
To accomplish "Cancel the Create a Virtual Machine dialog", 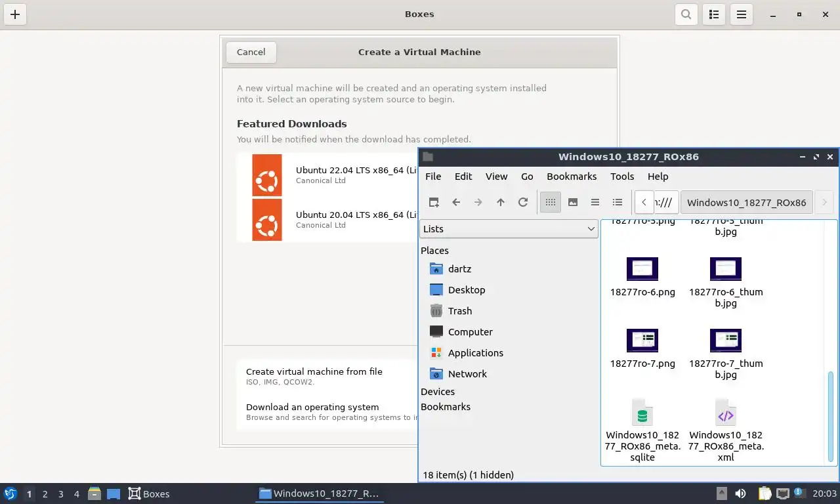I will [251, 52].
